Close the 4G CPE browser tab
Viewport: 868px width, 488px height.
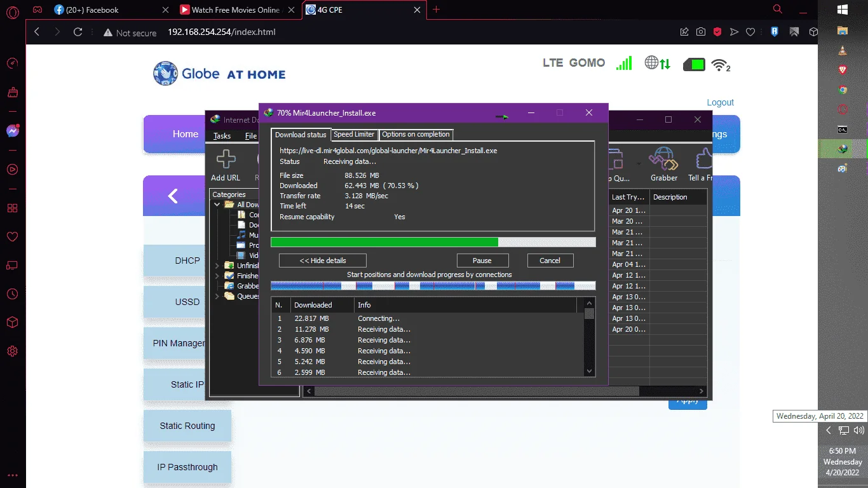pyautogui.click(x=417, y=10)
